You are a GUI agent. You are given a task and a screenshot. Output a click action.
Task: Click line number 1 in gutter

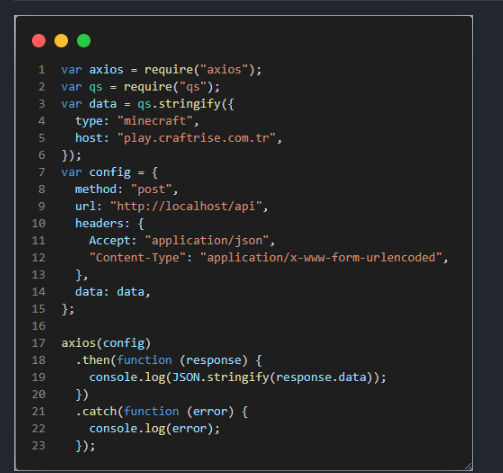[x=42, y=70]
